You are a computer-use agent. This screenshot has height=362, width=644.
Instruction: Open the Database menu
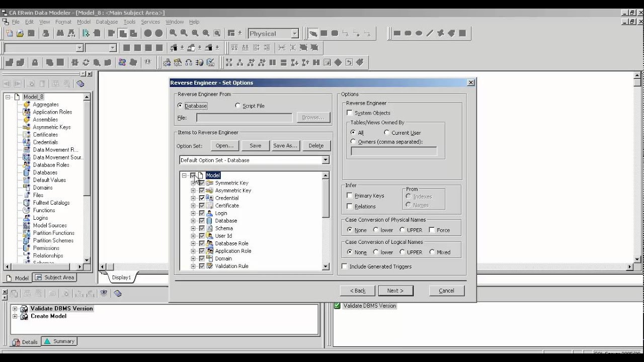107,22
